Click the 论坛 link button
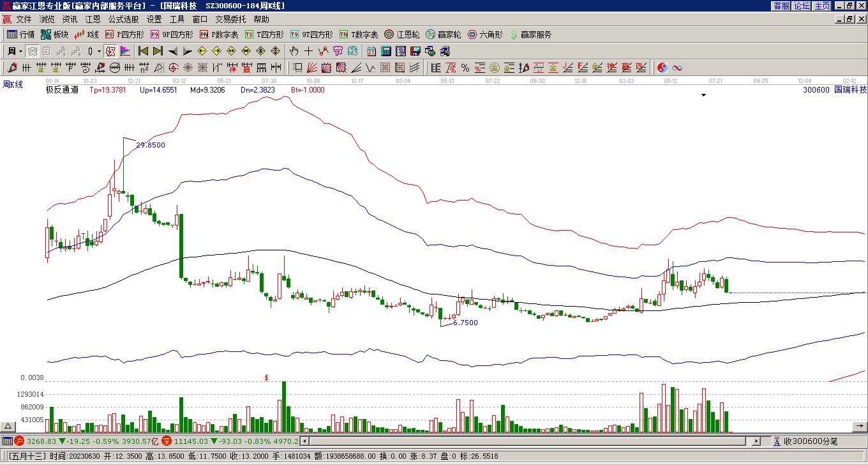 802,6
